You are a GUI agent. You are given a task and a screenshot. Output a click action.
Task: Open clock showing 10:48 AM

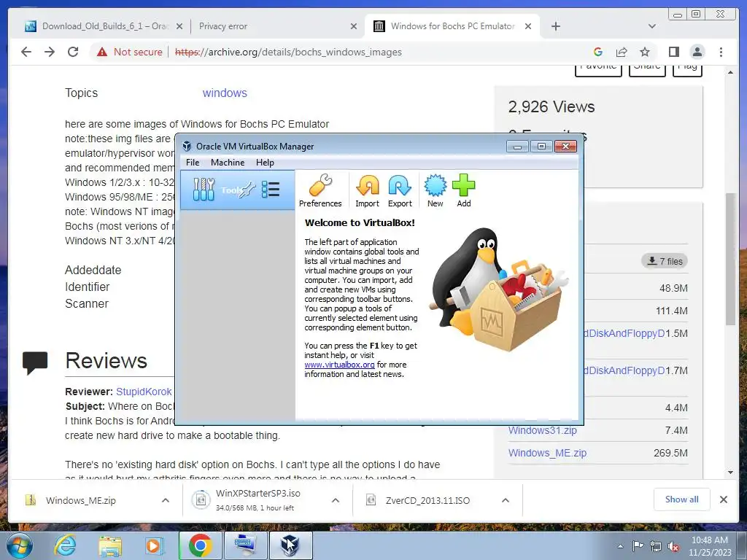pyautogui.click(x=709, y=546)
